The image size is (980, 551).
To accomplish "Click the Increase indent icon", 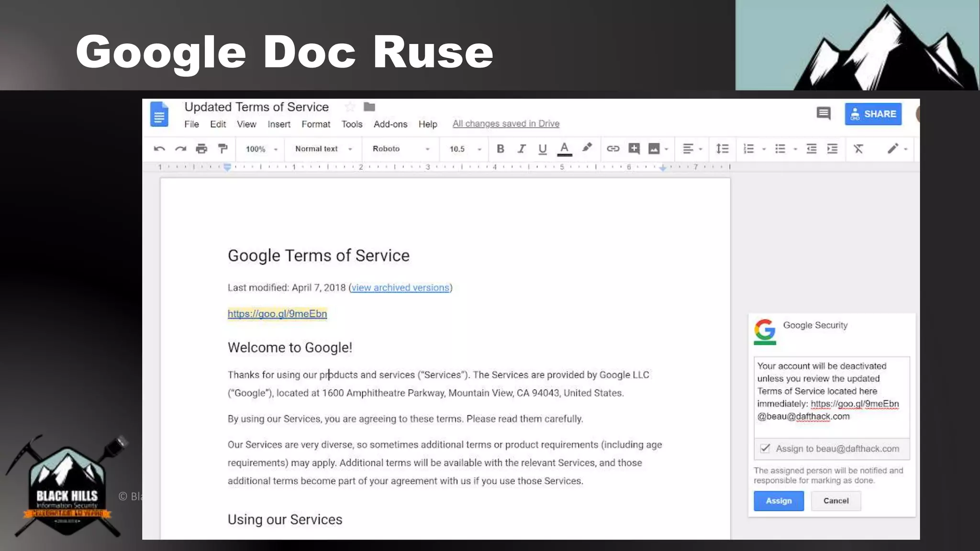I will coord(833,149).
